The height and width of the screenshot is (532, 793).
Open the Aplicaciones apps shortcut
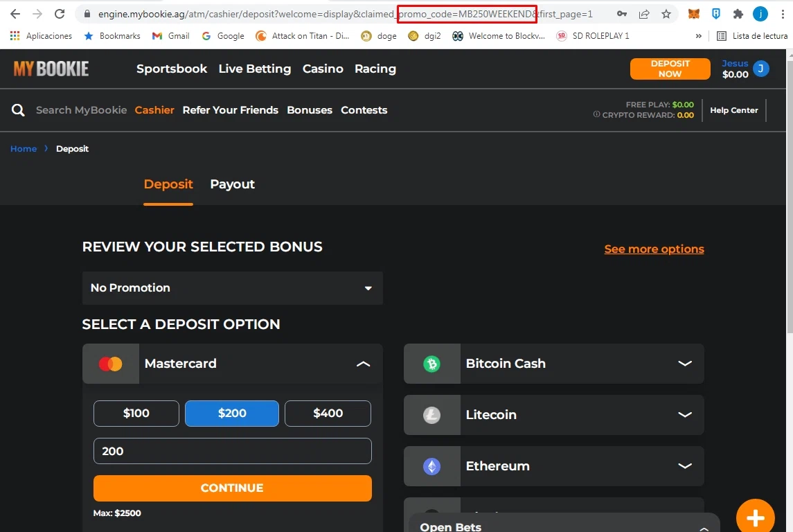pos(41,36)
